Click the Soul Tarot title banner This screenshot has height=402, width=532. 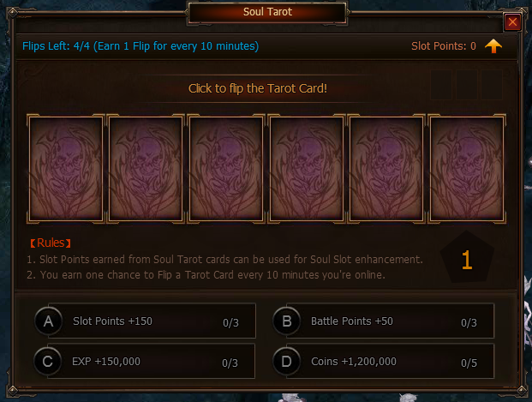(267, 12)
